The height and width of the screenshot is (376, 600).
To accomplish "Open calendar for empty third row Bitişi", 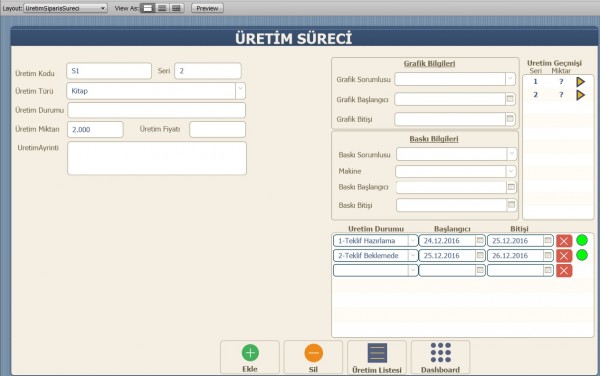I will pyautogui.click(x=548, y=270).
